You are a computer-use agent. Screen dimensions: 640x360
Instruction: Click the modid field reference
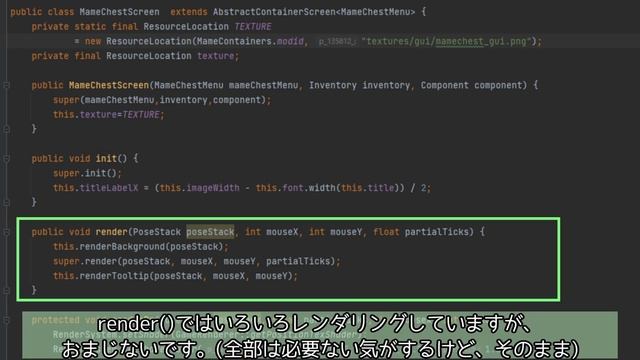[x=290, y=41]
